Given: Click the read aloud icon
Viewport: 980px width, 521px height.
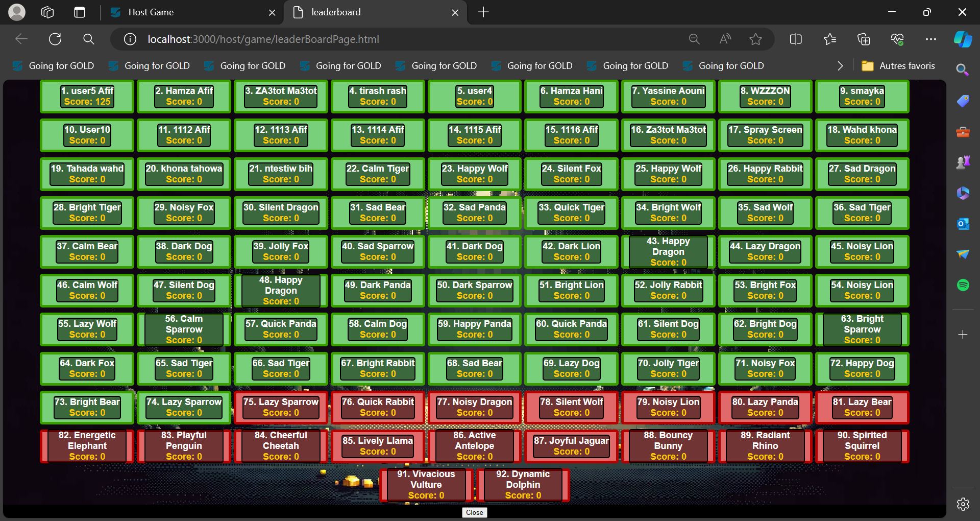Looking at the screenshot, I should (725, 39).
